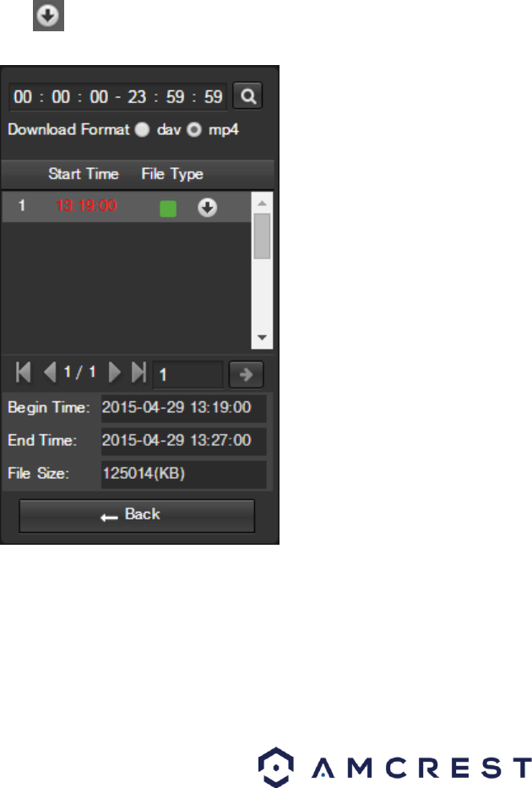This screenshot has height=788, width=532.
Task: Go to the previous page
Action: point(49,372)
